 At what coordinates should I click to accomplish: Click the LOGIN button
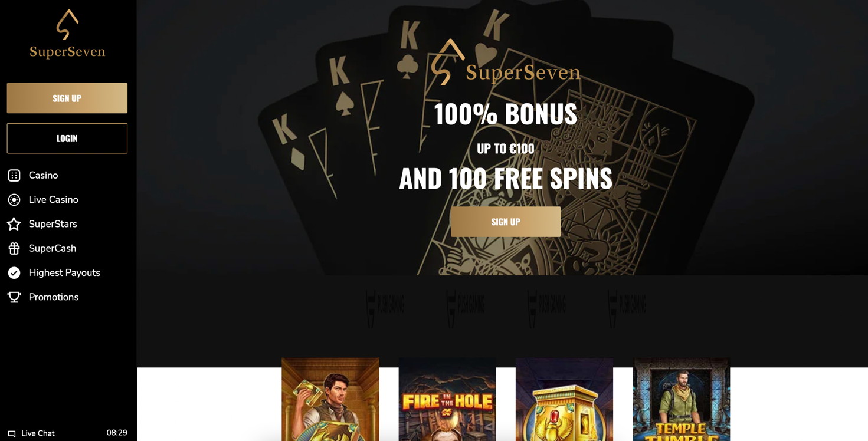pyautogui.click(x=67, y=139)
